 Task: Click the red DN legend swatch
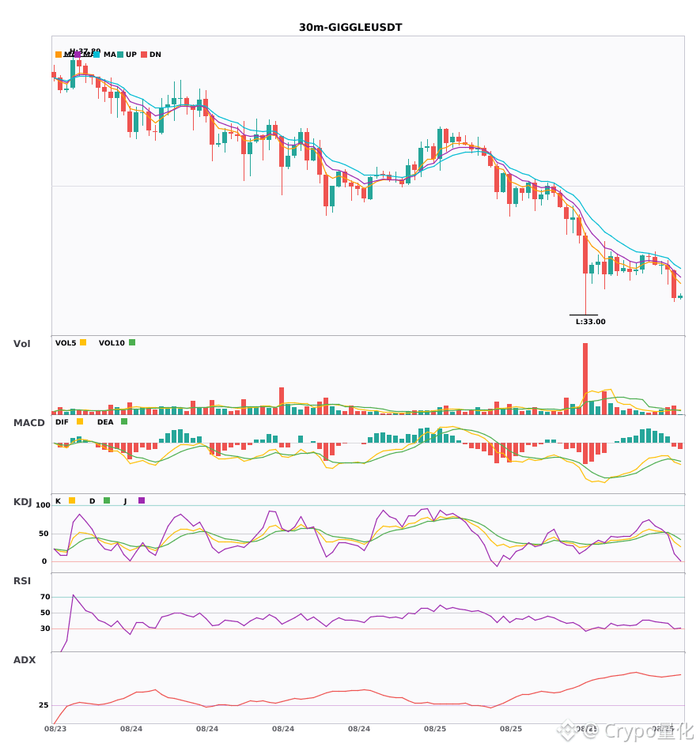point(144,55)
